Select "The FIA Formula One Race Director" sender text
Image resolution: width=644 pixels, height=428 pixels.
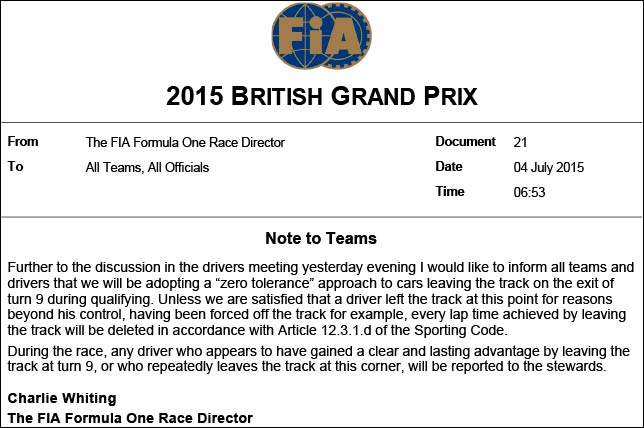coord(185,143)
